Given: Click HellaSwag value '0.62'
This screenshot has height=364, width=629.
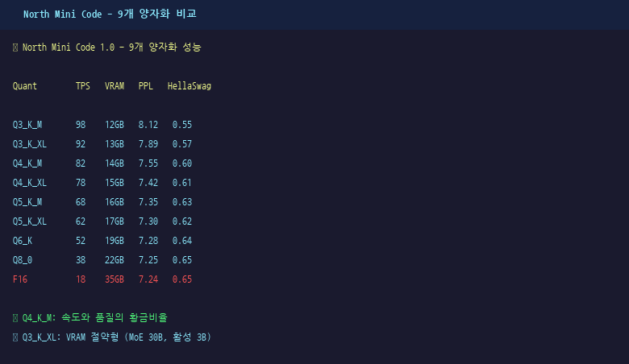Looking at the screenshot, I should click(x=182, y=221).
